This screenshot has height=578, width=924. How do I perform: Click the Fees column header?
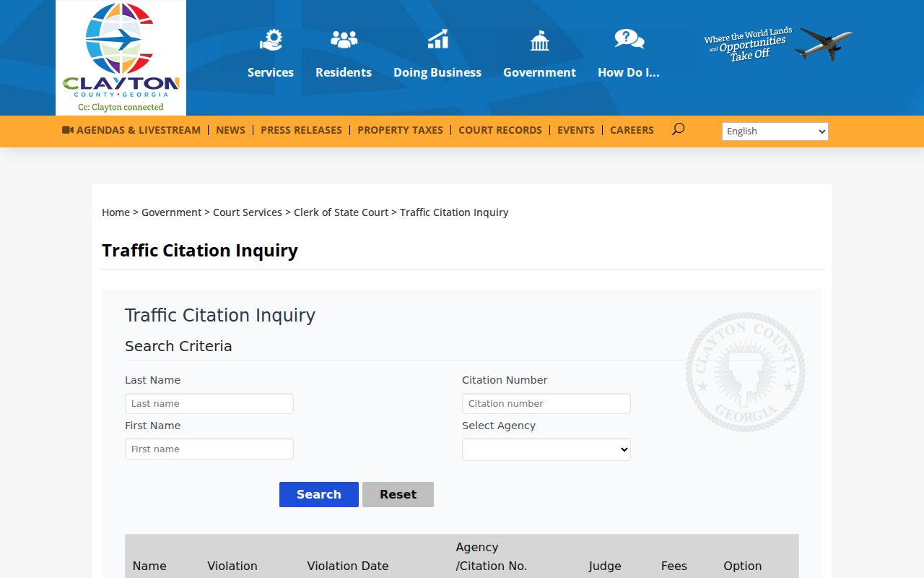(x=674, y=566)
